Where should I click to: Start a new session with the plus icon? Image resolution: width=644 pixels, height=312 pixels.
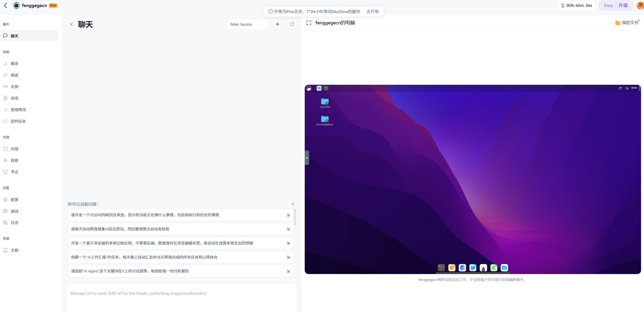tap(277, 24)
